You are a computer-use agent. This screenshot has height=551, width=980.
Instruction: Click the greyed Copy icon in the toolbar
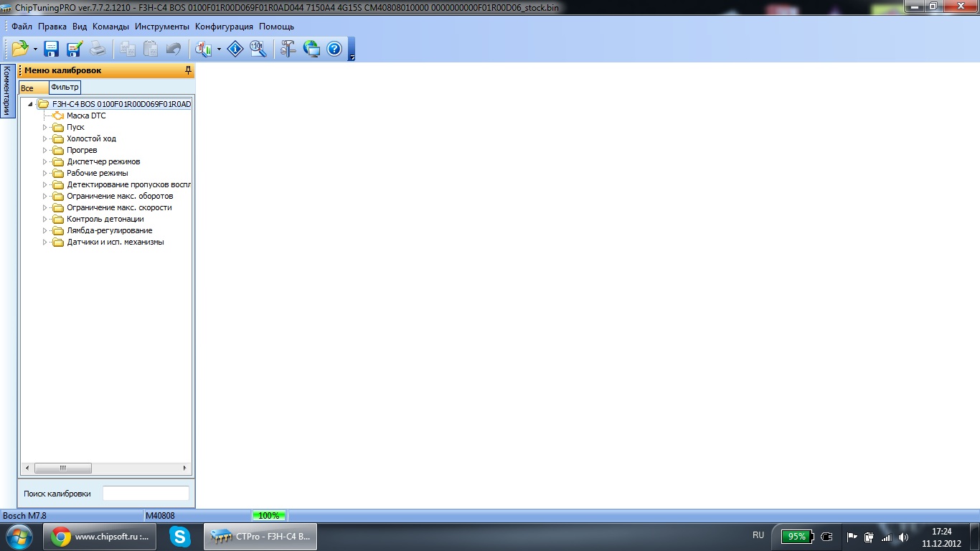(128, 49)
